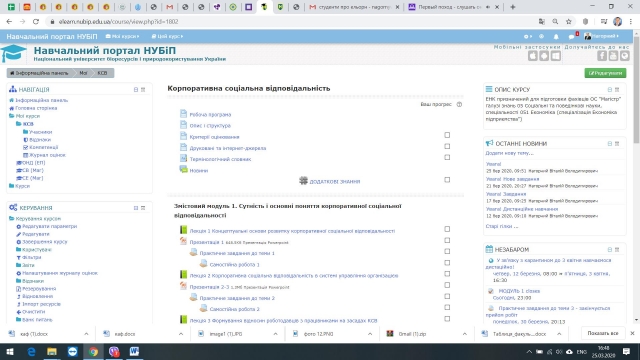Open the messages chat bubble icon
The width and height of the screenshot is (640, 360).
click(571, 37)
